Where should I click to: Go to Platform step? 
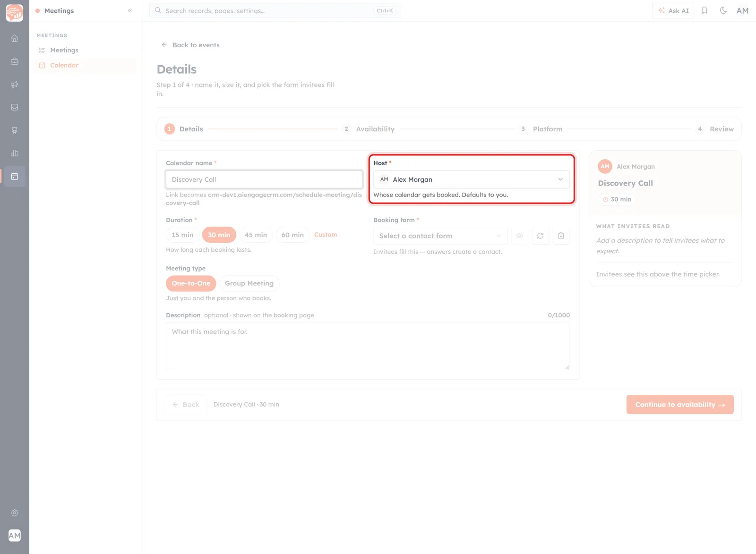point(541,129)
